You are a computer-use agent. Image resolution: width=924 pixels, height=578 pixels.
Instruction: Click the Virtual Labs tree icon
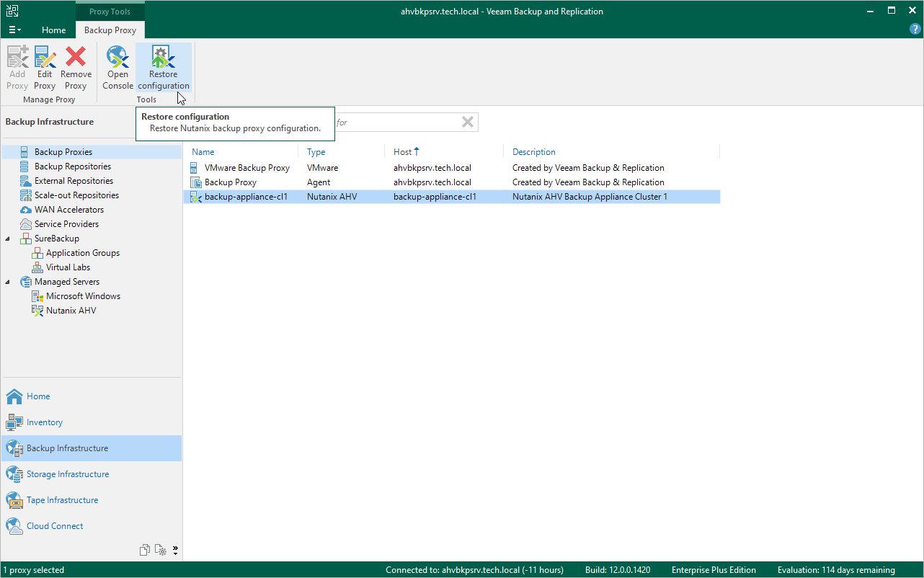tap(37, 267)
